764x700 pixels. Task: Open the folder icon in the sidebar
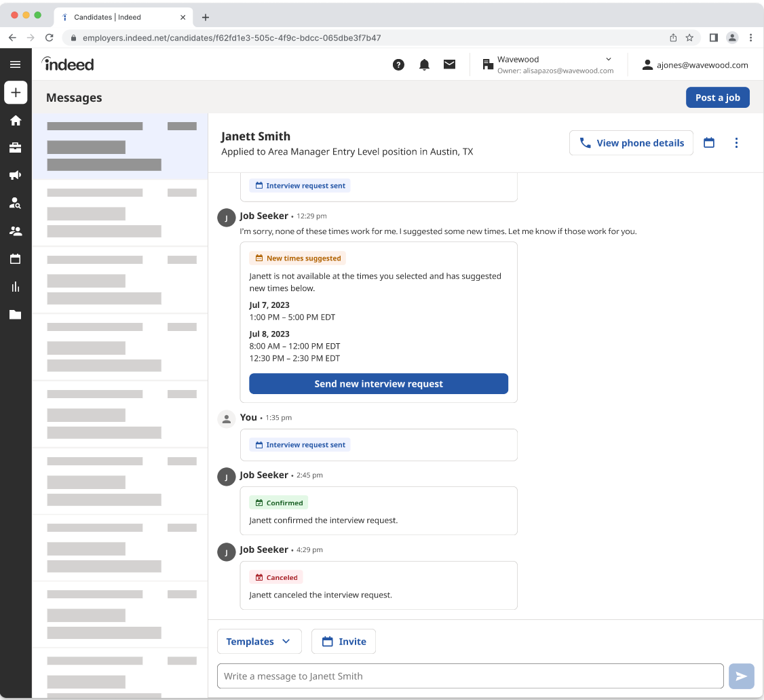[16, 314]
